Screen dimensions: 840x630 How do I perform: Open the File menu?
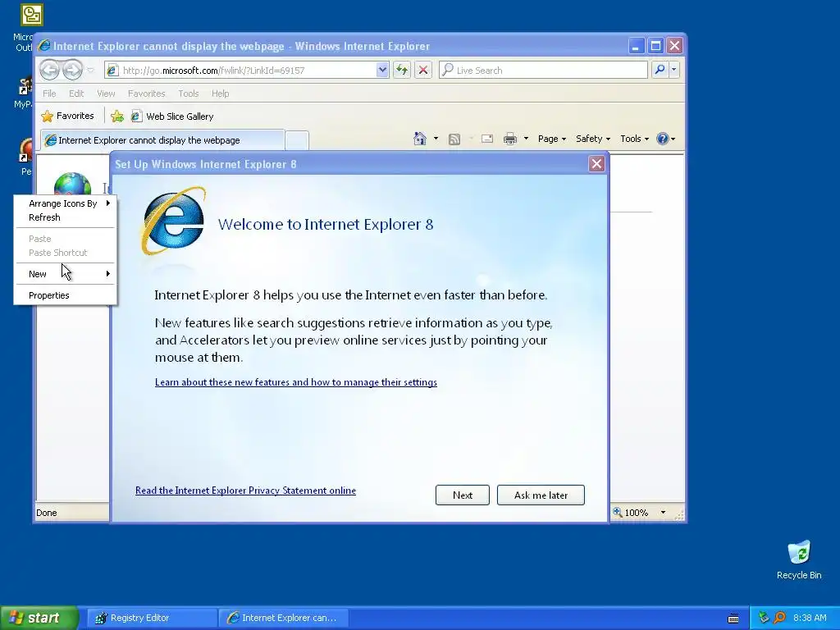coord(49,94)
